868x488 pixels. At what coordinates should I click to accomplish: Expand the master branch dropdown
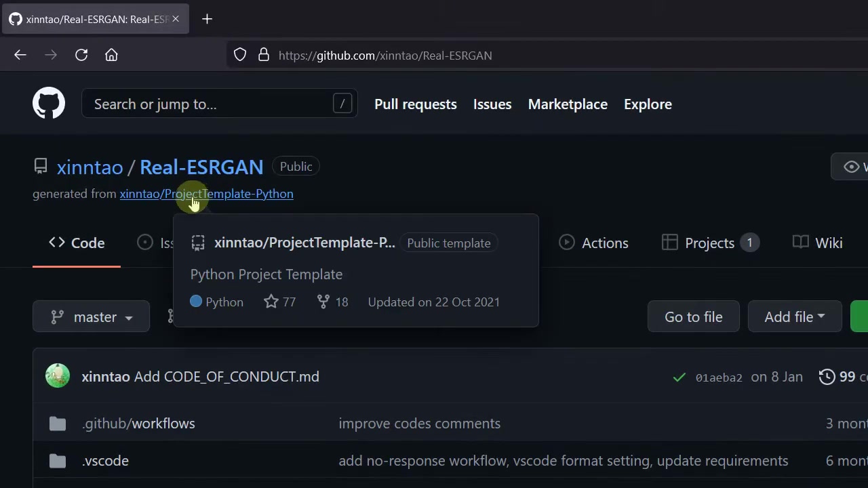(92, 317)
